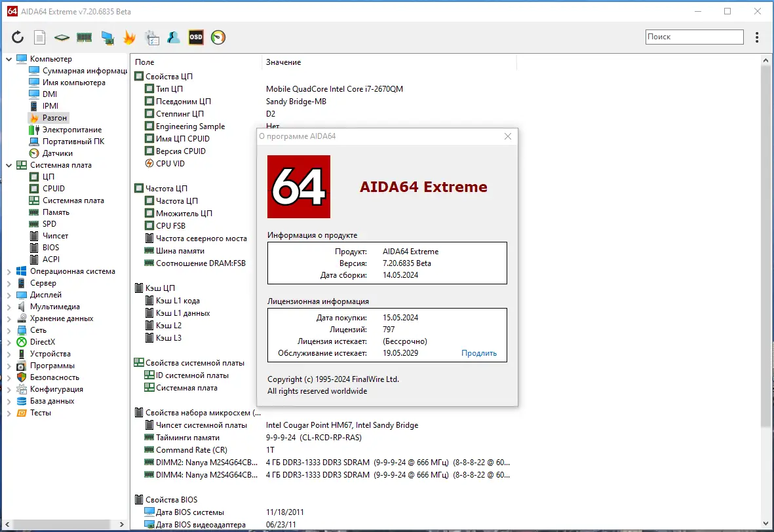This screenshot has width=774, height=532.
Task: Click the user profile toolbar icon
Action: point(173,37)
